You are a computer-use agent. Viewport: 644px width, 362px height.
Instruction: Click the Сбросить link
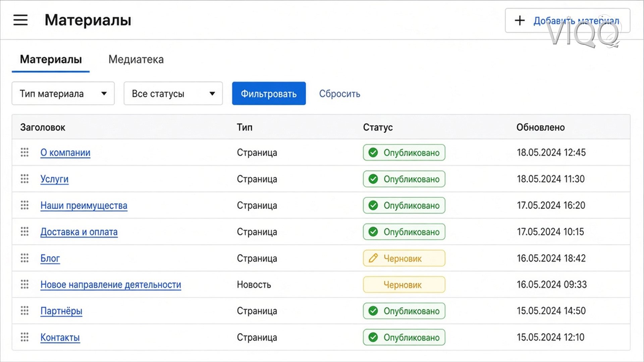click(339, 94)
